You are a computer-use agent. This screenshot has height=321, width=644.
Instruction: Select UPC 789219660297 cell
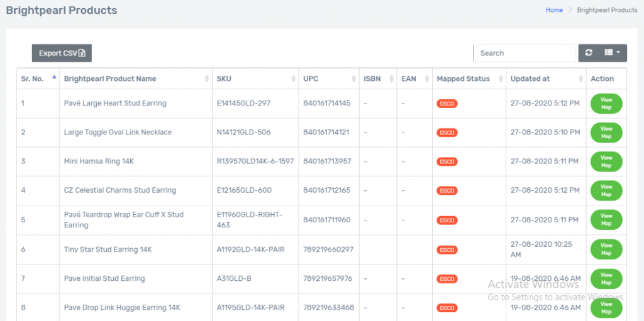328,249
